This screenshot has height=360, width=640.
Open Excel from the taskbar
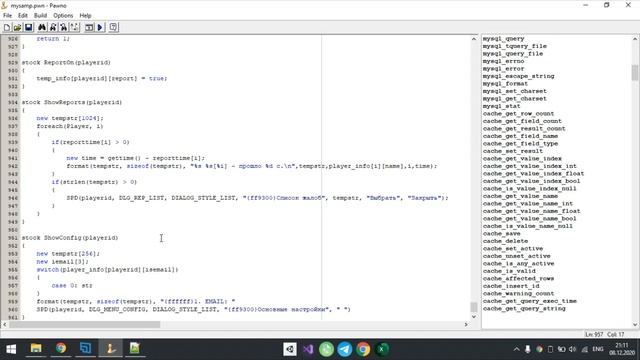tap(382, 349)
